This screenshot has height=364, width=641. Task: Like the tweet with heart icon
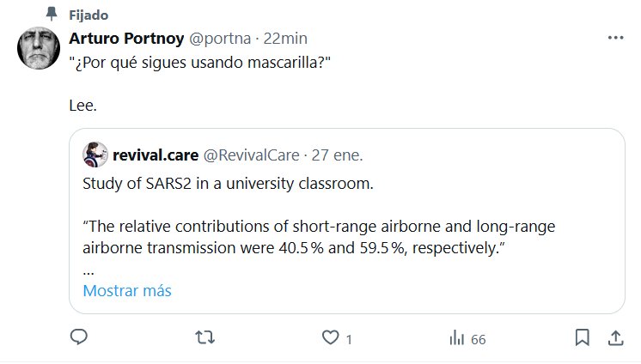point(331,338)
